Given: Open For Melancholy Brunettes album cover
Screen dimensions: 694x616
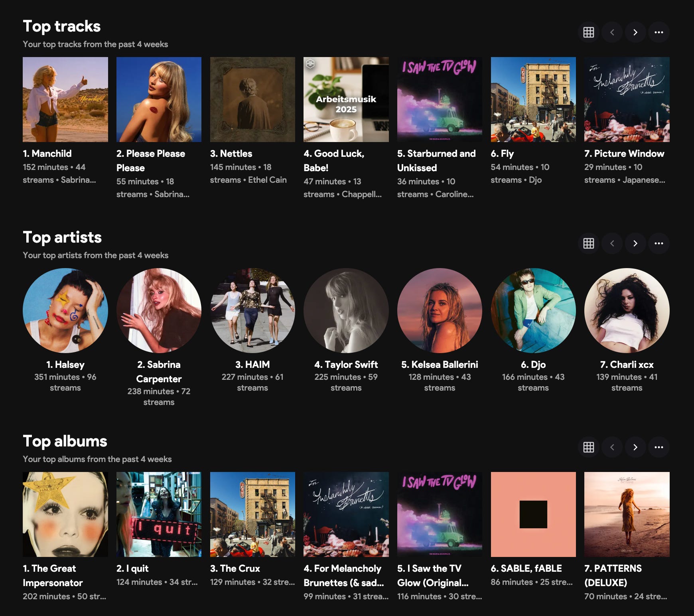Looking at the screenshot, I should click(346, 514).
